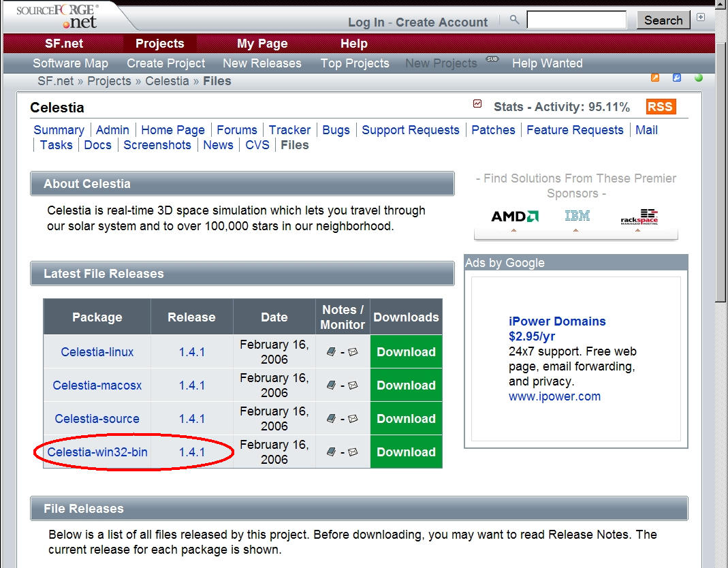View New Releases

pyautogui.click(x=262, y=63)
